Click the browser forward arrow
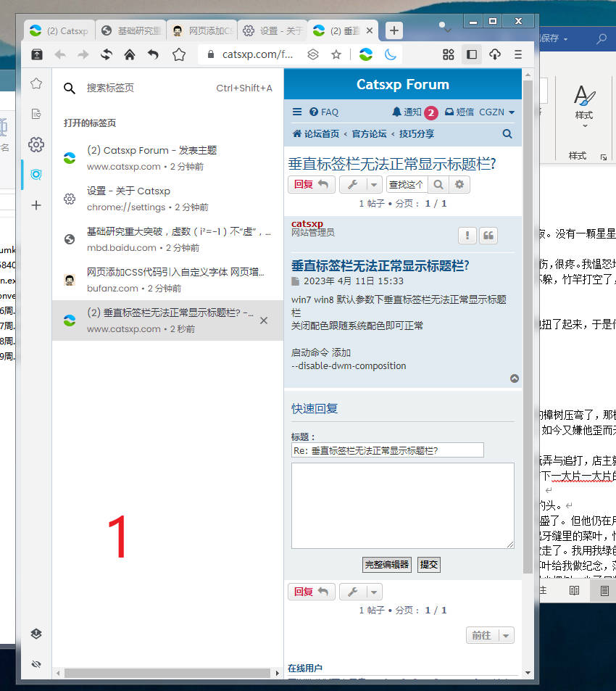Viewport: 616px width, 691px height. [x=83, y=54]
